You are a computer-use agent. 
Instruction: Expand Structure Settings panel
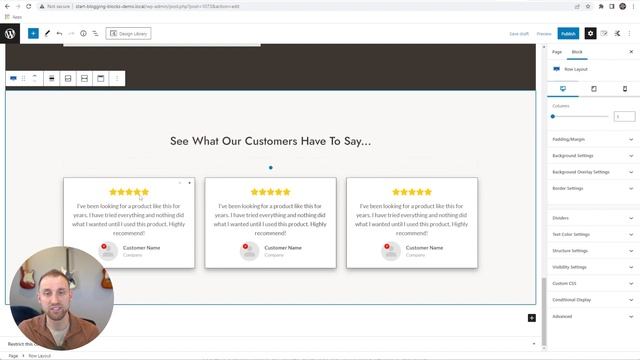(593, 251)
